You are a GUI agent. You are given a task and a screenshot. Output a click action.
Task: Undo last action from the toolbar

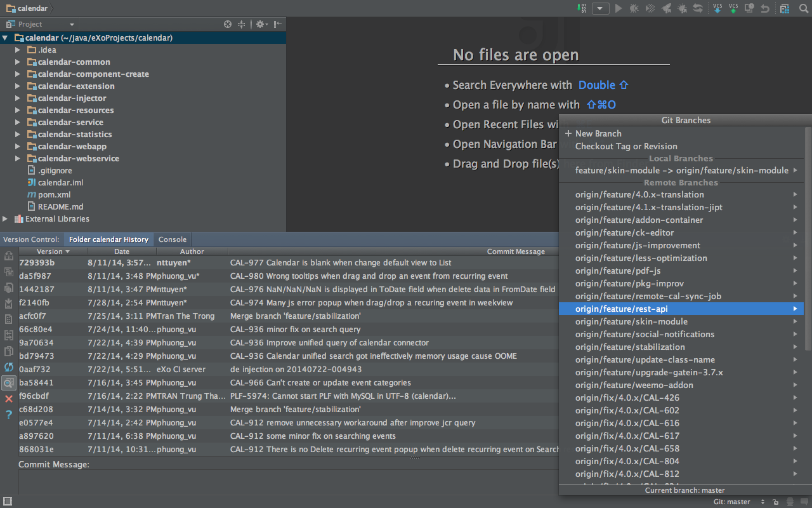coord(766,8)
